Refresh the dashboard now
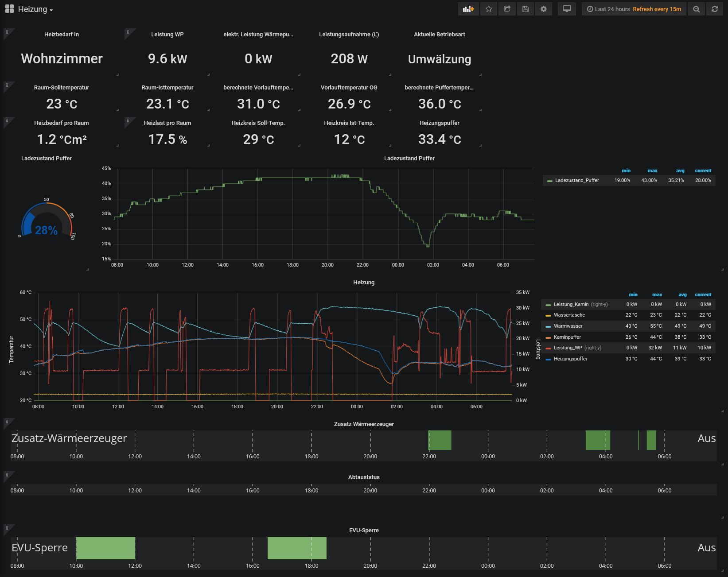The height and width of the screenshot is (577, 728). click(715, 9)
